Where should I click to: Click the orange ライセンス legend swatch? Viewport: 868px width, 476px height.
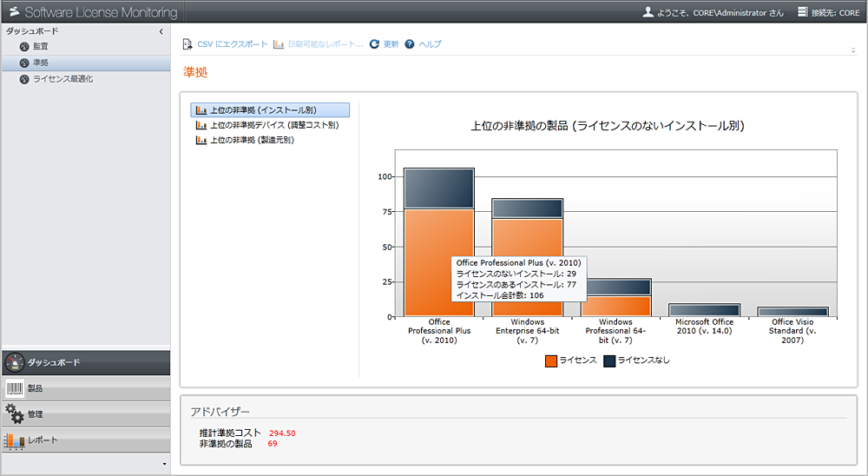tap(551, 360)
